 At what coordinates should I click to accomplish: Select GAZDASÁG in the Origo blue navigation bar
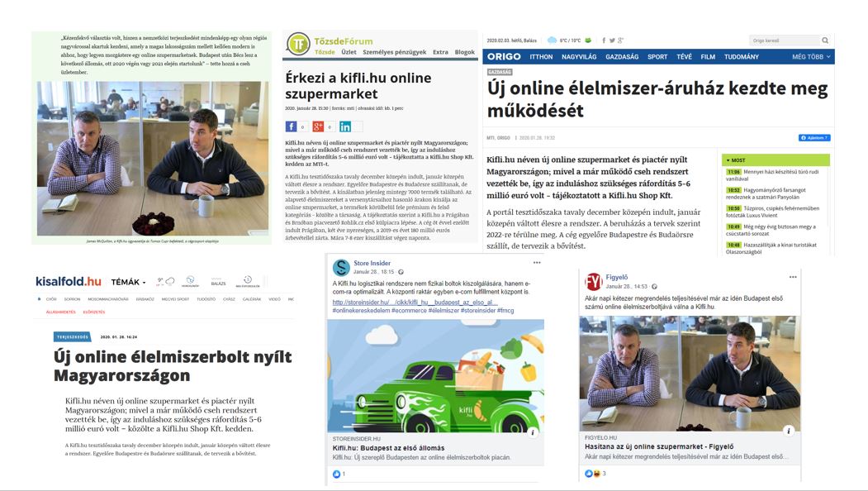pyautogui.click(x=622, y=57)
